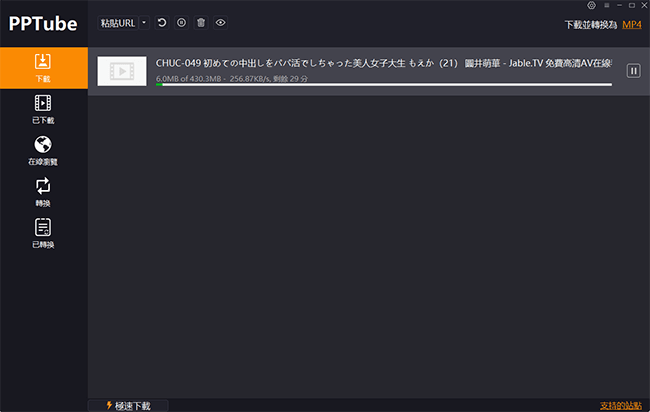Open the 在線瀏覽 online browser globe
This screenshot has height=412, width=650.
[43, 150]
